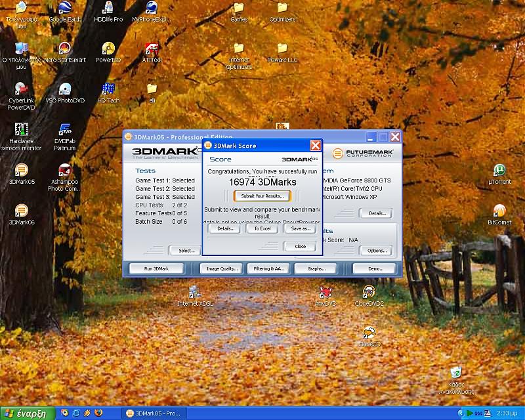
Task: Click Save as button in Score dialog
Action: click(x=301, y=228)
